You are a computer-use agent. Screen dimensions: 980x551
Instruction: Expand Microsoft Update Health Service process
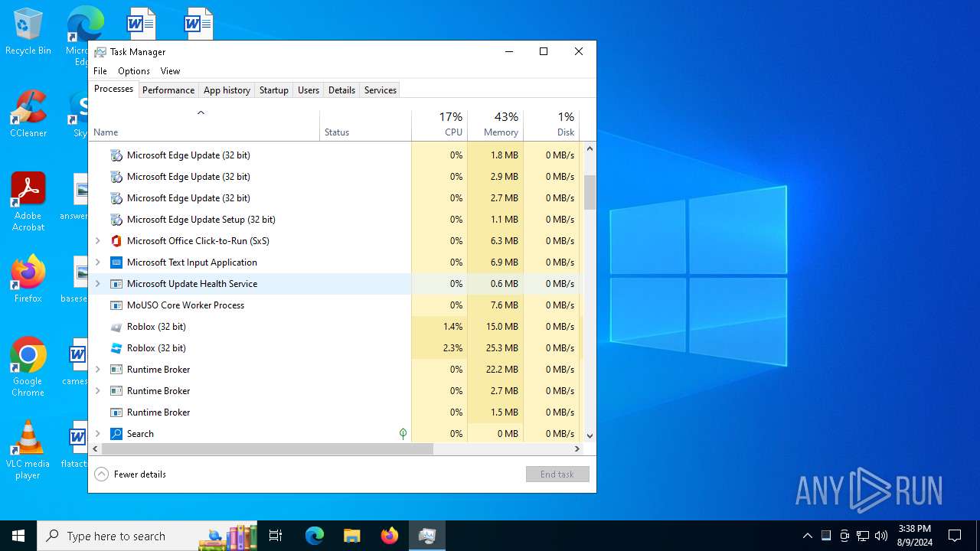(97, 284)
